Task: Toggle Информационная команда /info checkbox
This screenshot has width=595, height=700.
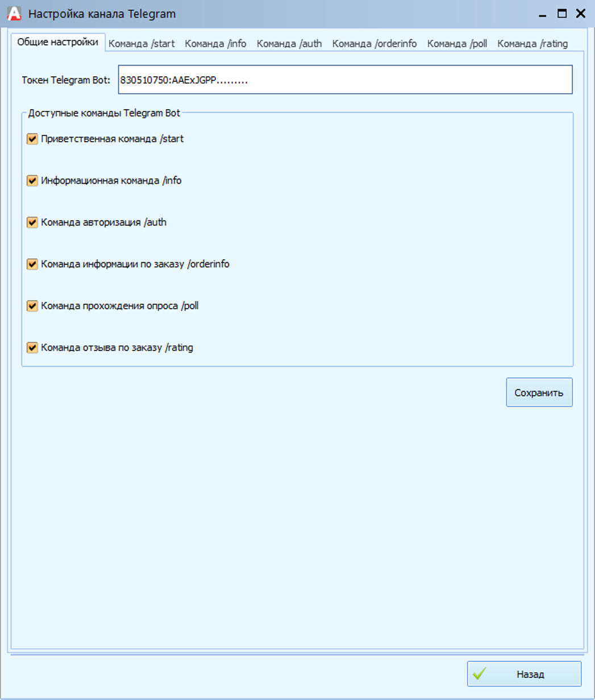Action: (32, 181)
